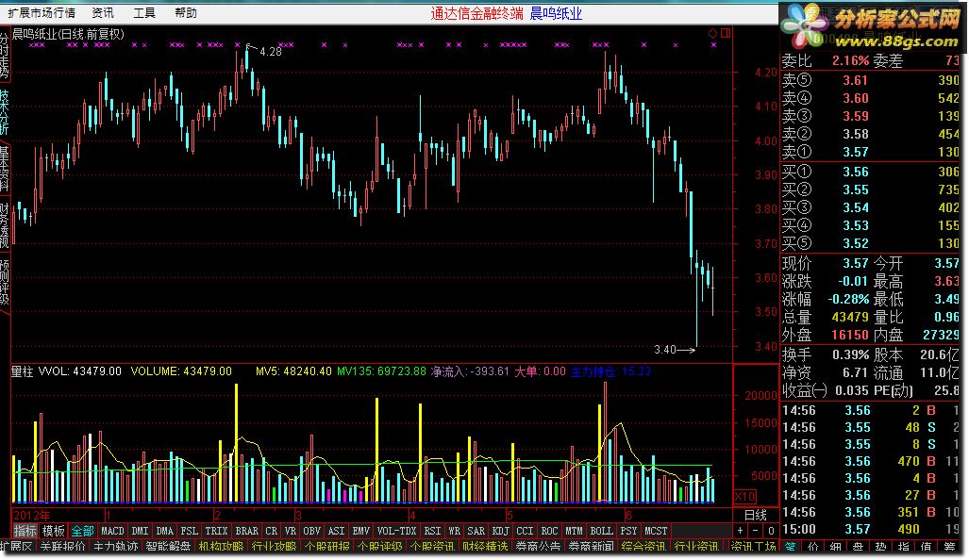Switch to the 技术分析 side tab
This screenshot has width=969, height=560.
click(5, 112)
